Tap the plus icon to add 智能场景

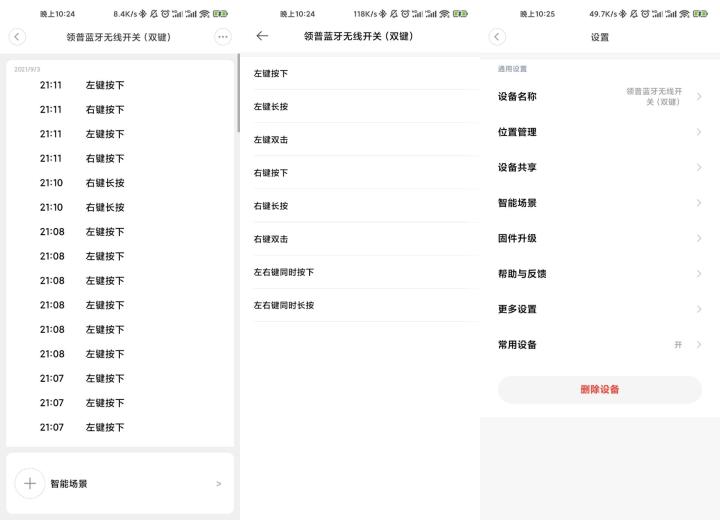coord(30,483)
